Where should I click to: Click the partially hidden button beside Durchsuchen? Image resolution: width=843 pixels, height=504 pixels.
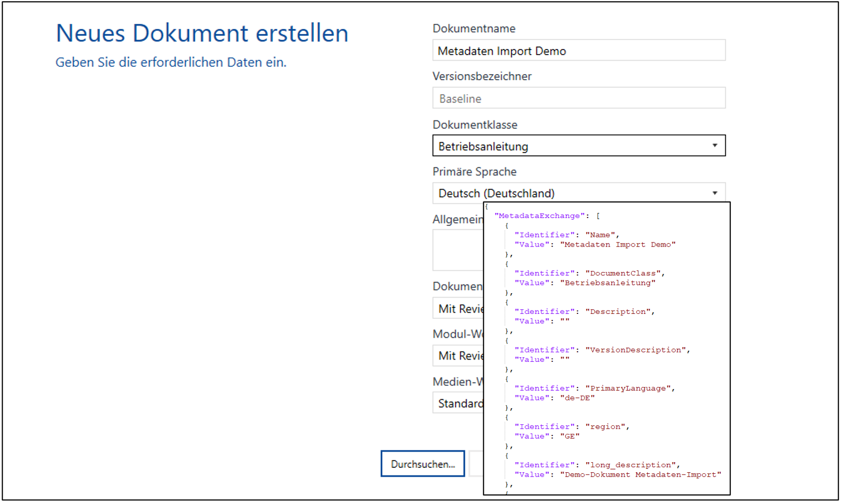[476, 464]
